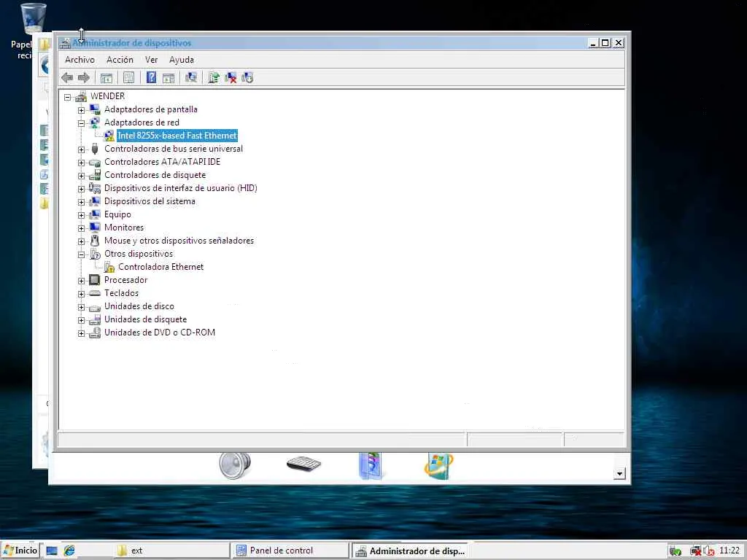Click the disconnected network tray icon
Image resolution: width=747 pixels, height=560 pixels.
695,551
